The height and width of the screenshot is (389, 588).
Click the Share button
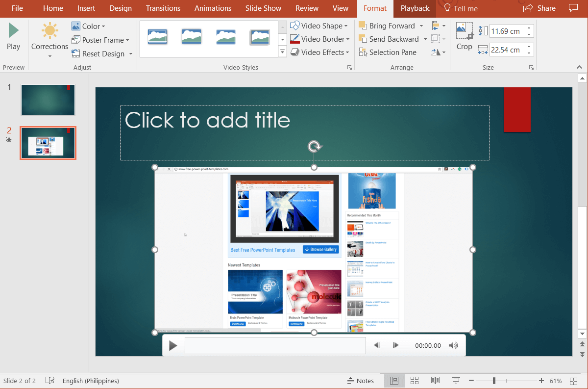tap(539, 8)
